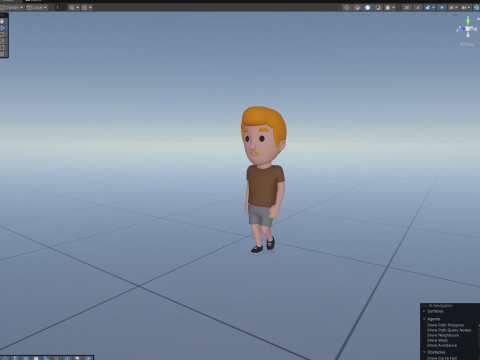The height and width of the screenshot is (360, 480).
Task: Click the AI Navigation overlay header
Action: point(441,306)
